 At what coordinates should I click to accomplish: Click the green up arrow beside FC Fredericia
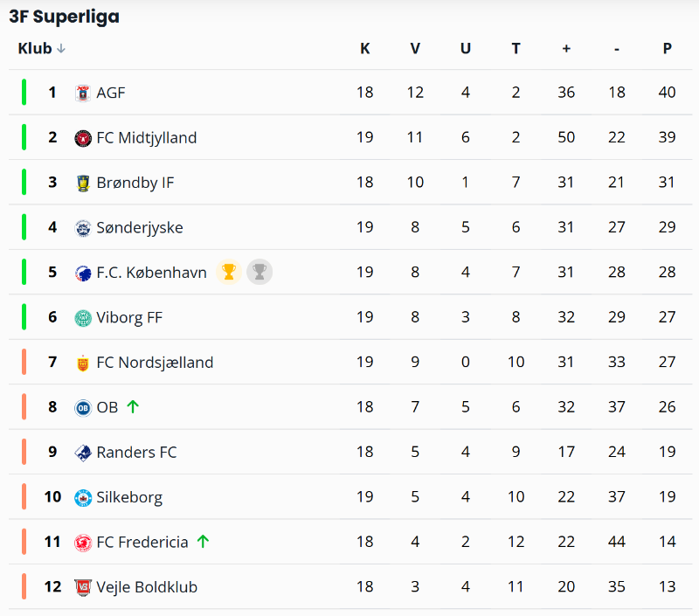[203, 542]
